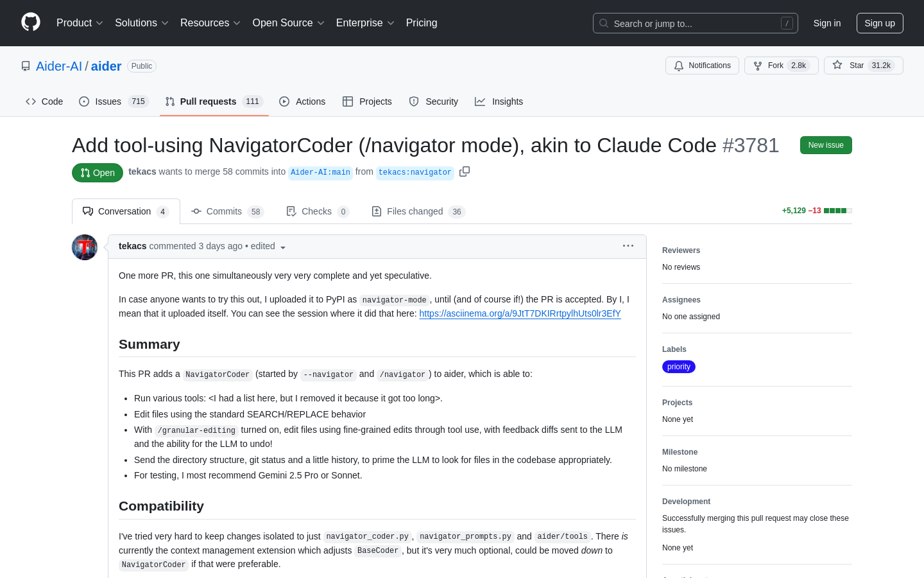
Task: Expand the Solutions menu
Action: click(x=142, y=23)
